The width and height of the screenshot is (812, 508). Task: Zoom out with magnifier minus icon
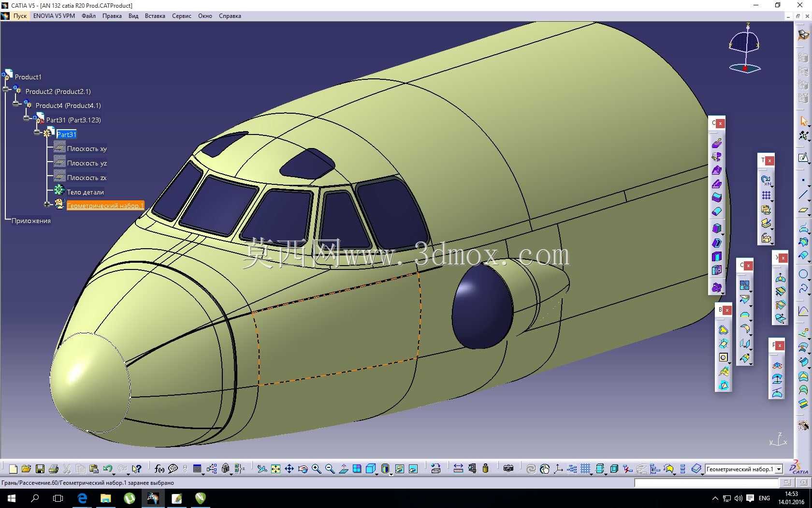click(x=330, y=469)
